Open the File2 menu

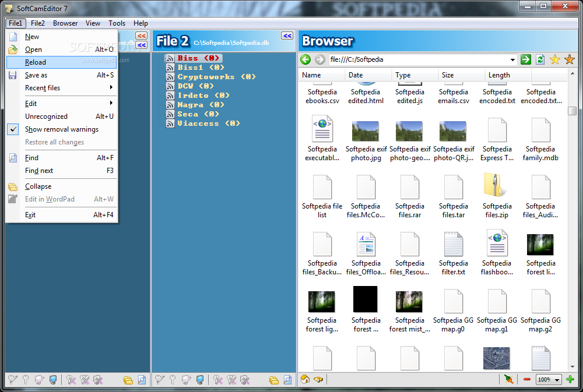point(37,23)
